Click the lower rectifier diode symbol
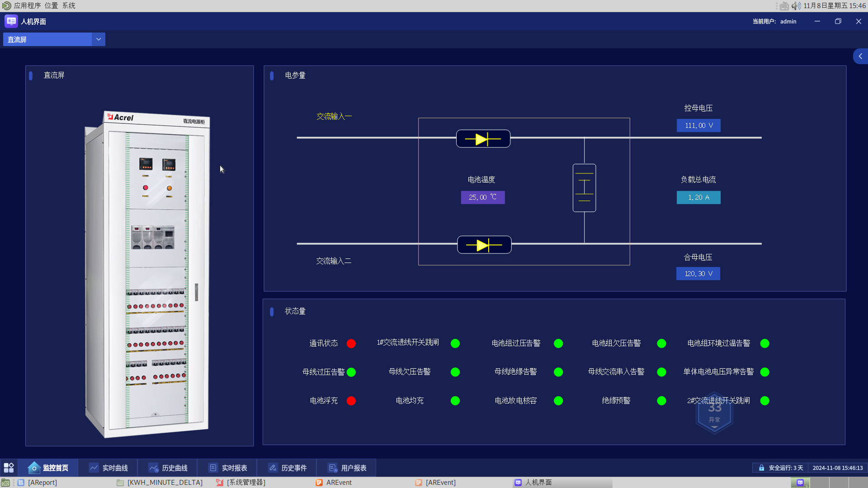The image size is (868, 488). pos(484,245)
